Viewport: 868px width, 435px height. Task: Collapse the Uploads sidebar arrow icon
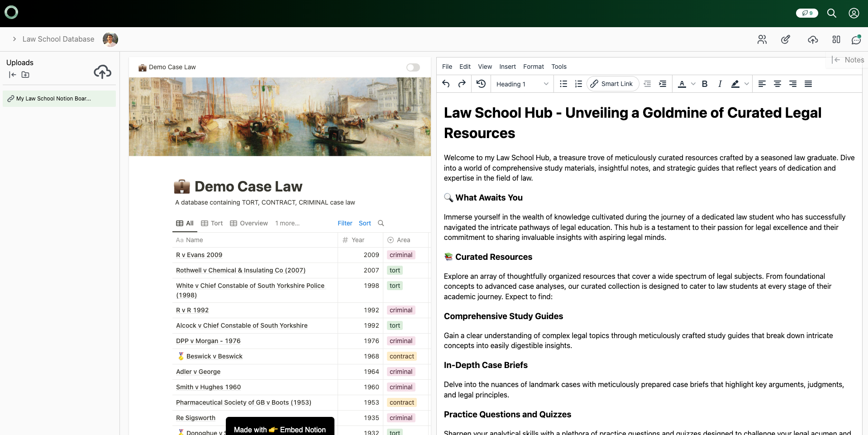[13, 75]
